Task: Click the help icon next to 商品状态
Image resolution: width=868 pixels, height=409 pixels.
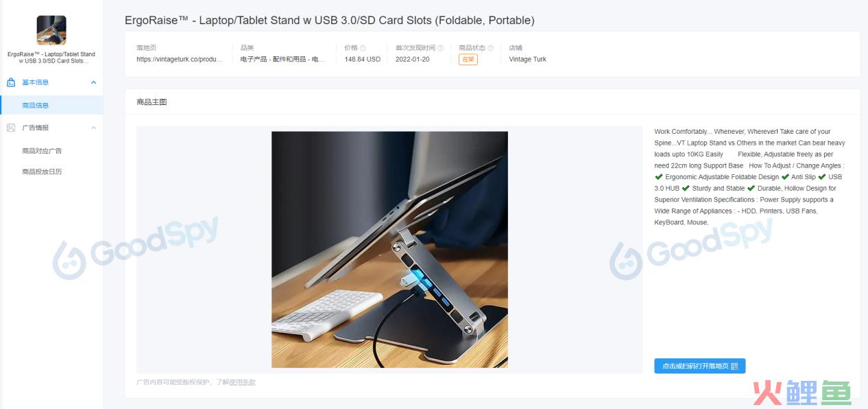Action: pos(490,48)
